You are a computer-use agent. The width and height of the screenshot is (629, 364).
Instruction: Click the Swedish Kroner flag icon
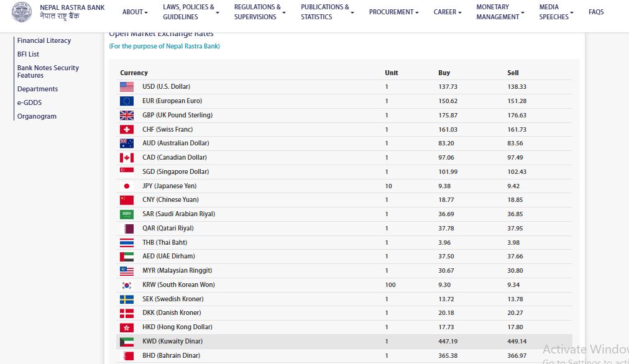click(127, 299)
